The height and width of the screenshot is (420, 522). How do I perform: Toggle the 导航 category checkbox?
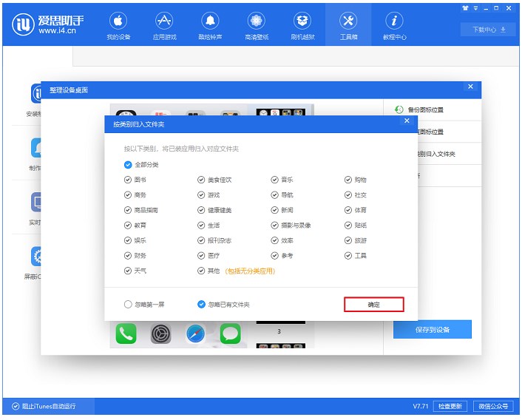(x=274, y=195)
